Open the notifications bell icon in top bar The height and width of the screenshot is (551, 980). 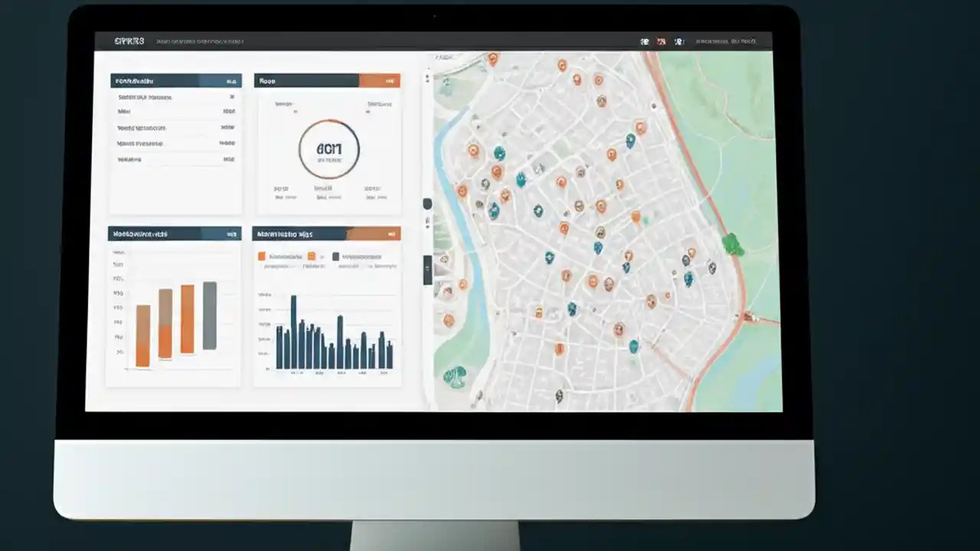[645, 41]
